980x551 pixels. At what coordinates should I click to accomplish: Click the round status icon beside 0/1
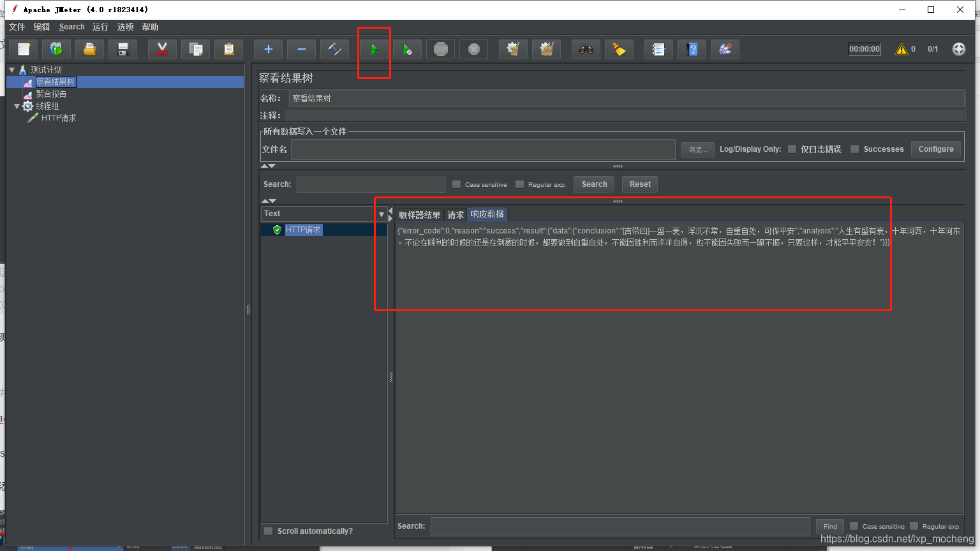pyautogui.click(x=958, y=49)
